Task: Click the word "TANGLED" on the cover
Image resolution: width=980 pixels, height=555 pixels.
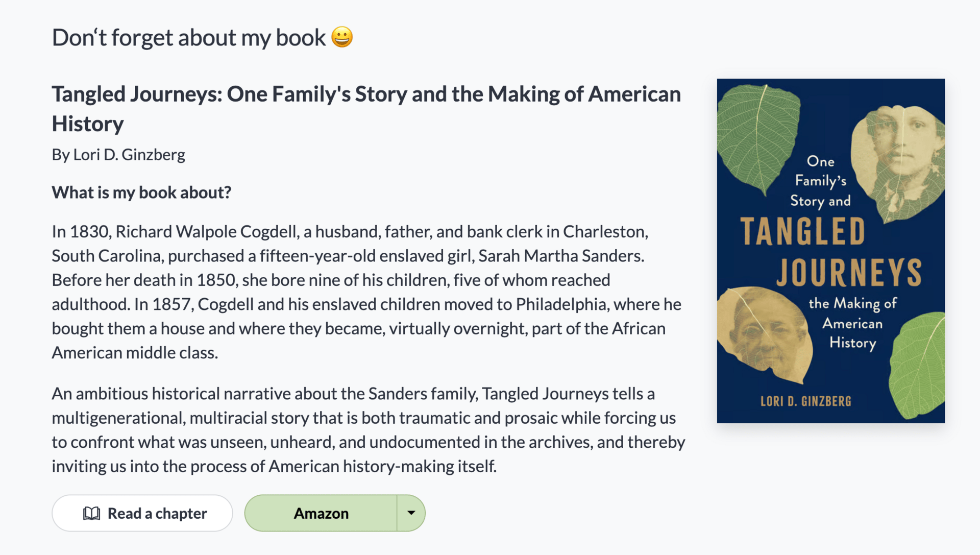Action: click(x=802, y=232)
